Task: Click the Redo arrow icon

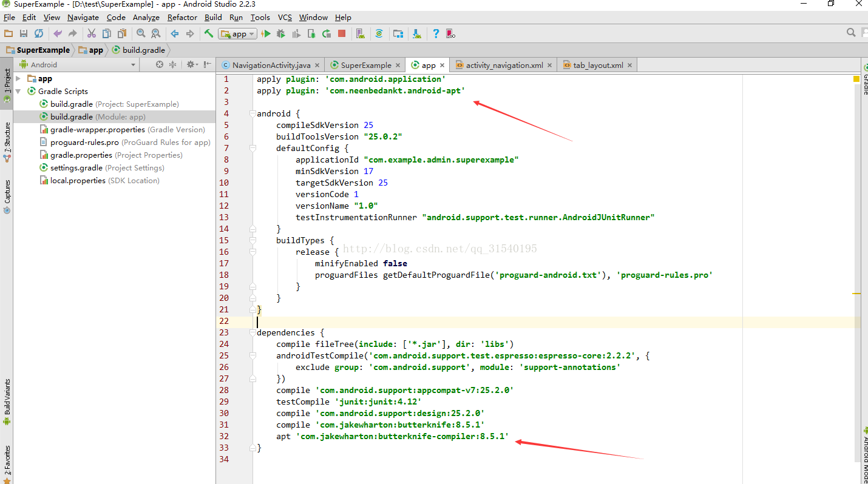Action: coord(73,34)
